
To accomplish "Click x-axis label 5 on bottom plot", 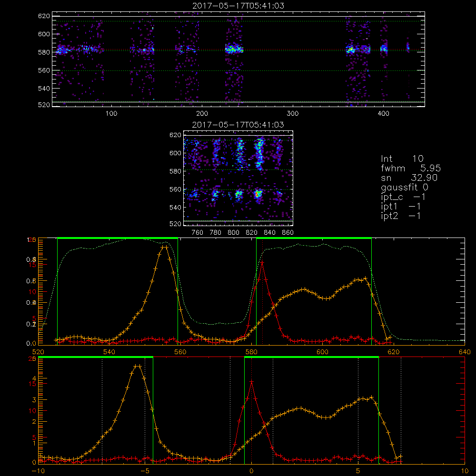I will 358,471.
